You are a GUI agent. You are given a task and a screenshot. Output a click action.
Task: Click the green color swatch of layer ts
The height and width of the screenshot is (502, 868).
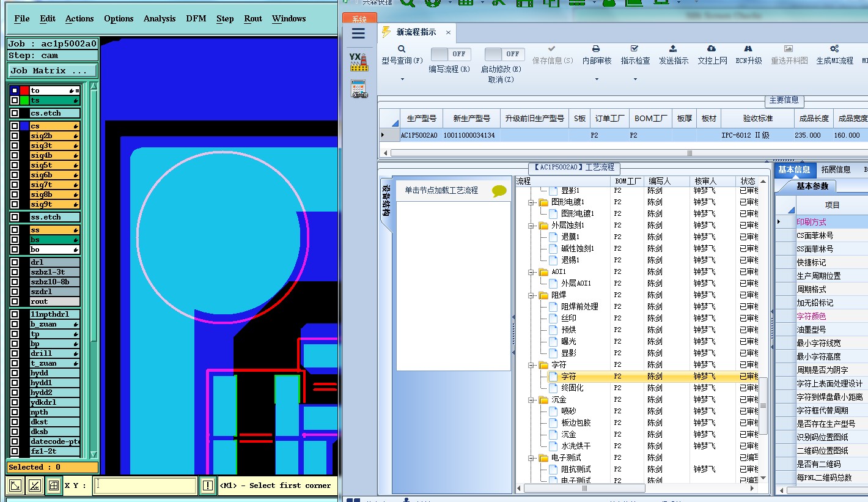coord(24,100)
